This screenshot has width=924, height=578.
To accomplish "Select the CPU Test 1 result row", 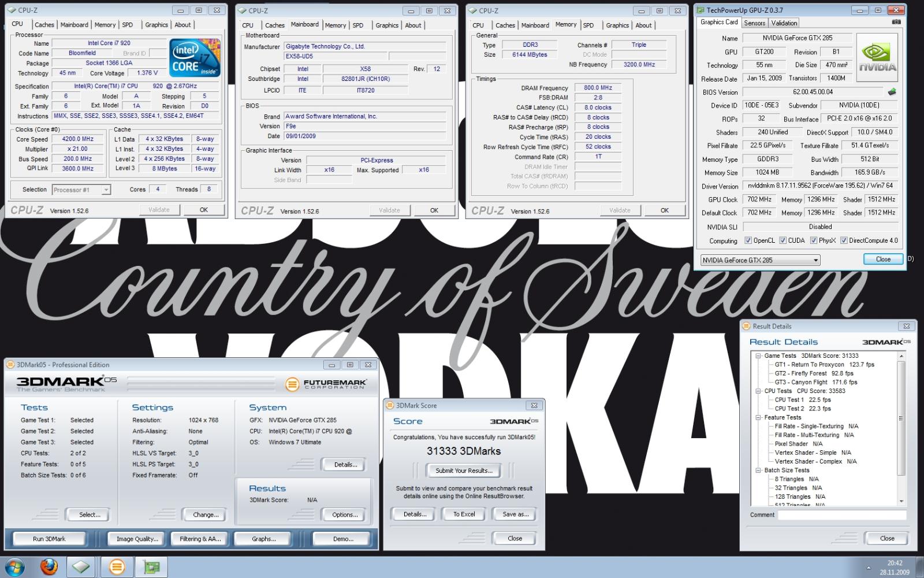I will pos(802,399).
